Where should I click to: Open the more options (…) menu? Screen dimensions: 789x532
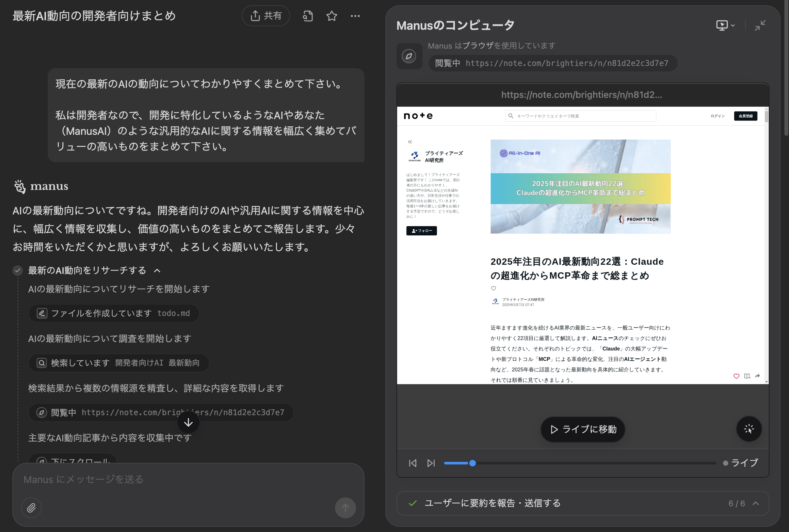pyautogui.click(x=355, y=16)
